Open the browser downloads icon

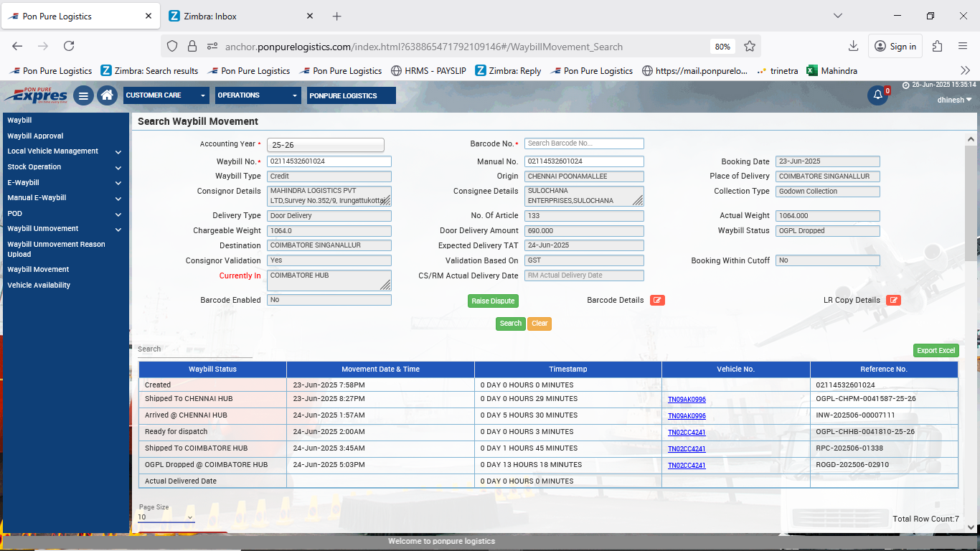coord(853,47)
